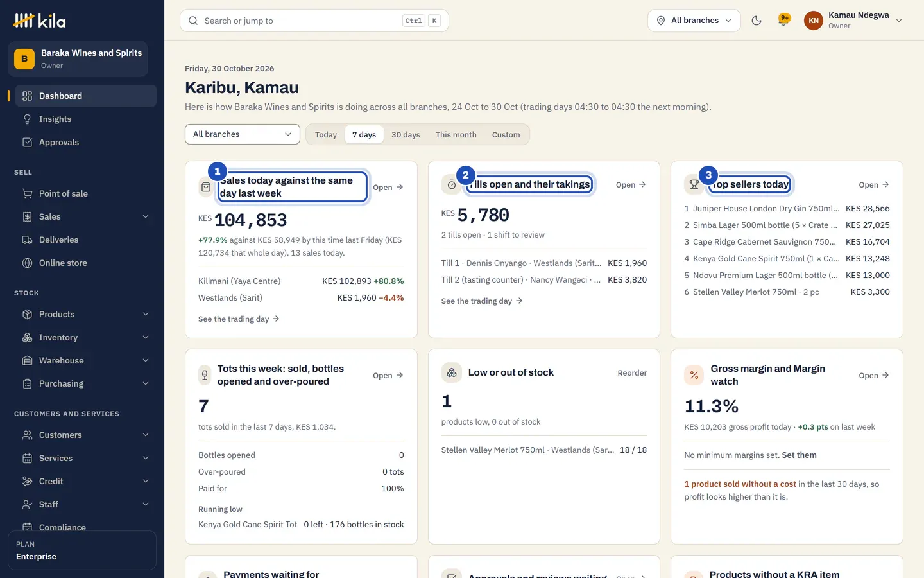The width and height of the screenshot is (924, 578).
Task: Choose the Custom period tab
Action: pos(506,134)
